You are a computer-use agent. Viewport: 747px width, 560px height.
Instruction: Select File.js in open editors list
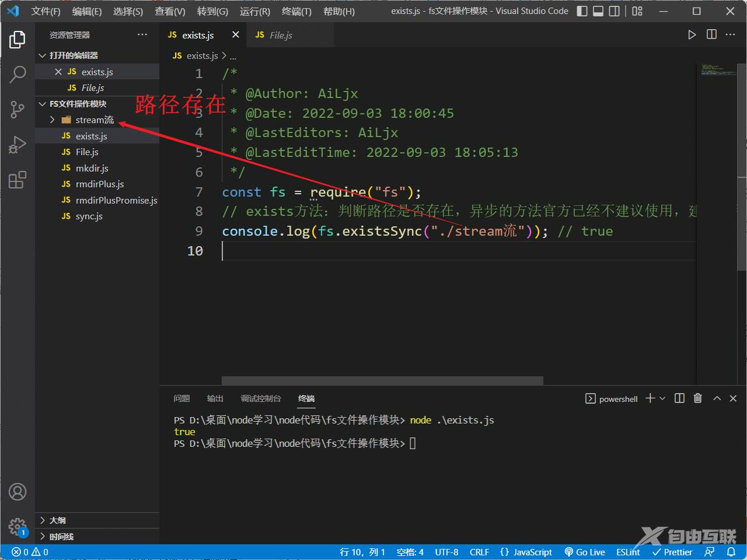pos(97,87)
